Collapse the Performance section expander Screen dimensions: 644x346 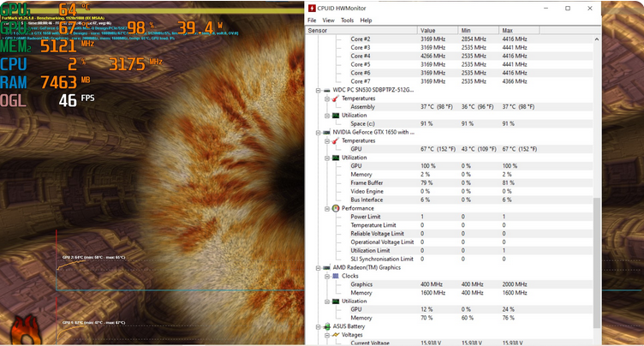[326, 208]
